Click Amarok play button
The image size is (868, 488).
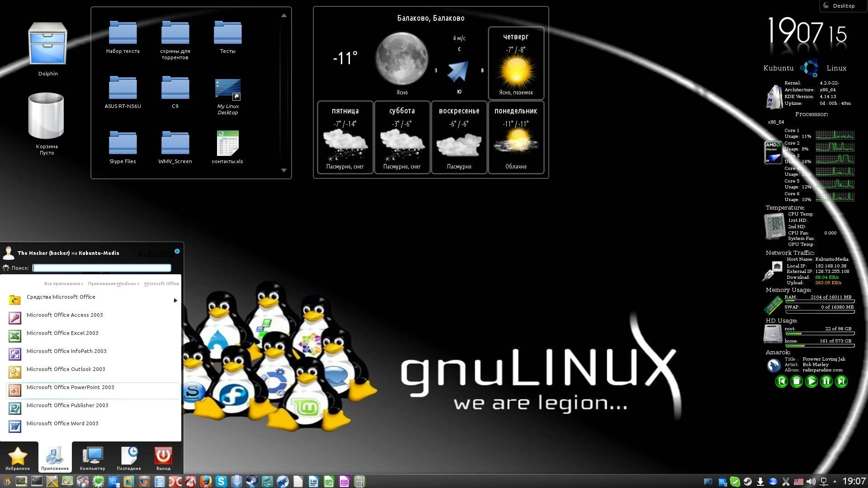point(811,381)
